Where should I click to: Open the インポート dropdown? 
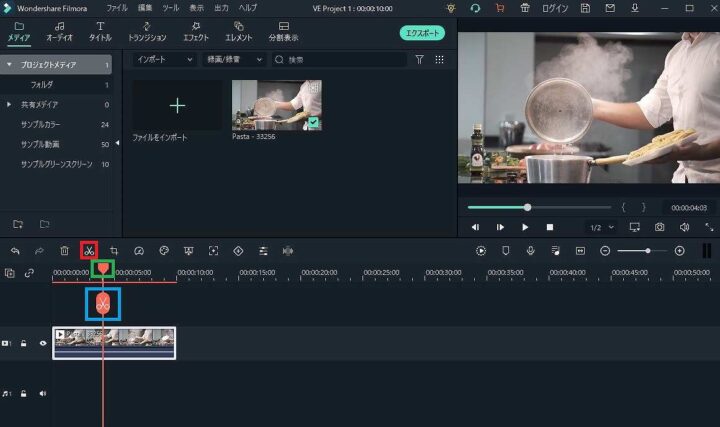click(164, 60)
